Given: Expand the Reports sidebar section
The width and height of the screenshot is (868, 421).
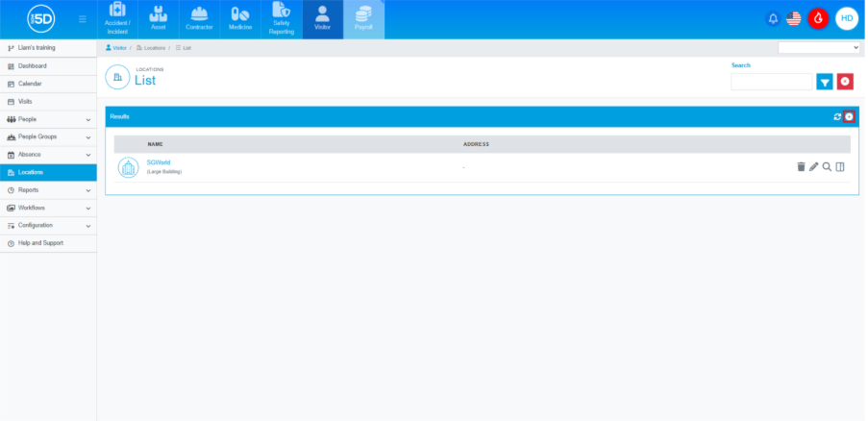Looking at the screenshot, I should [x=48, y=190].
